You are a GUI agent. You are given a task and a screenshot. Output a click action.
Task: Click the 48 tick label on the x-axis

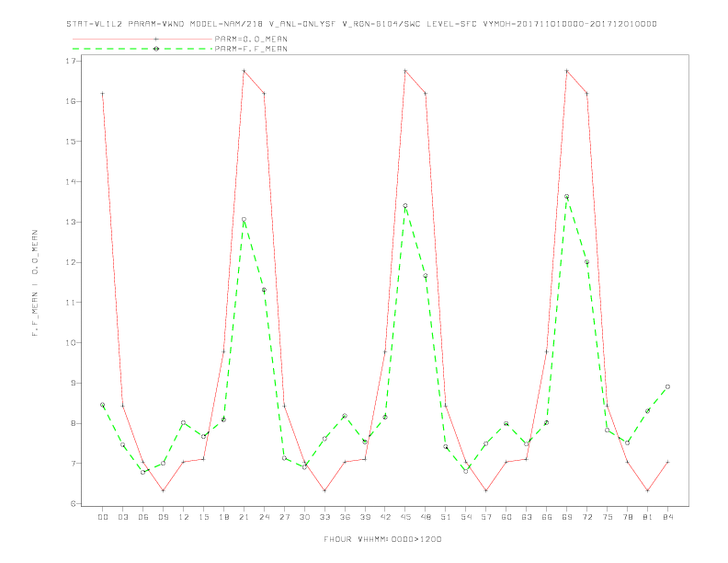click(x=426, y=517)
